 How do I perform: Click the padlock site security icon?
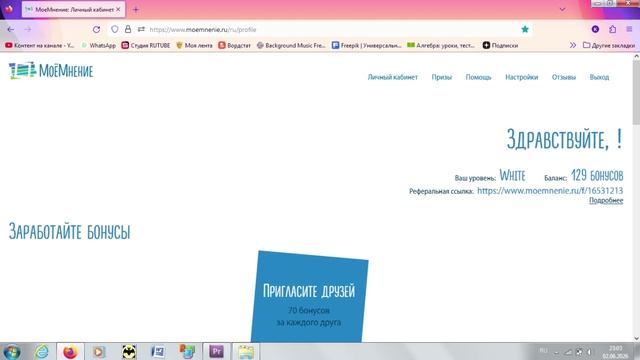click(128, 29)
